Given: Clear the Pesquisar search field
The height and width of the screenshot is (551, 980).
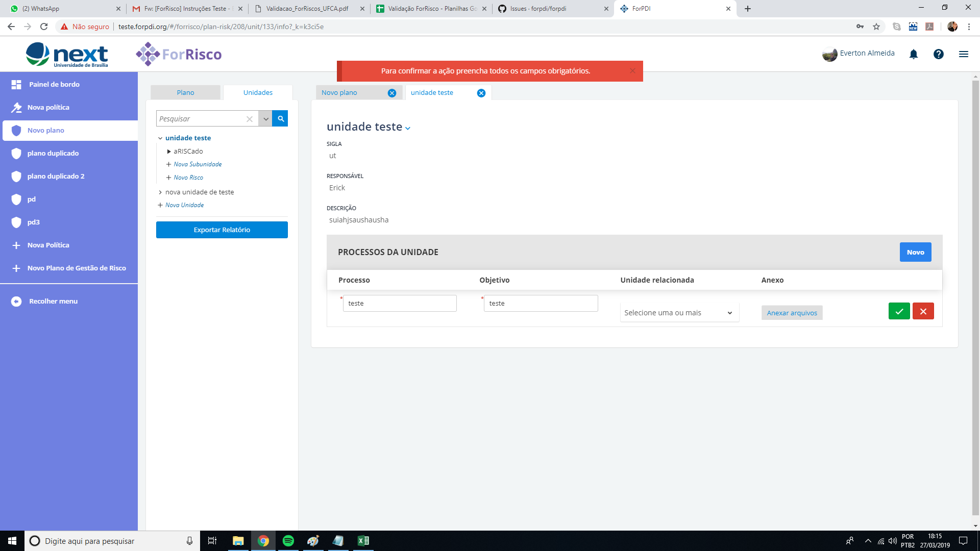Looking at the screenshot, I should pos(250,119).
